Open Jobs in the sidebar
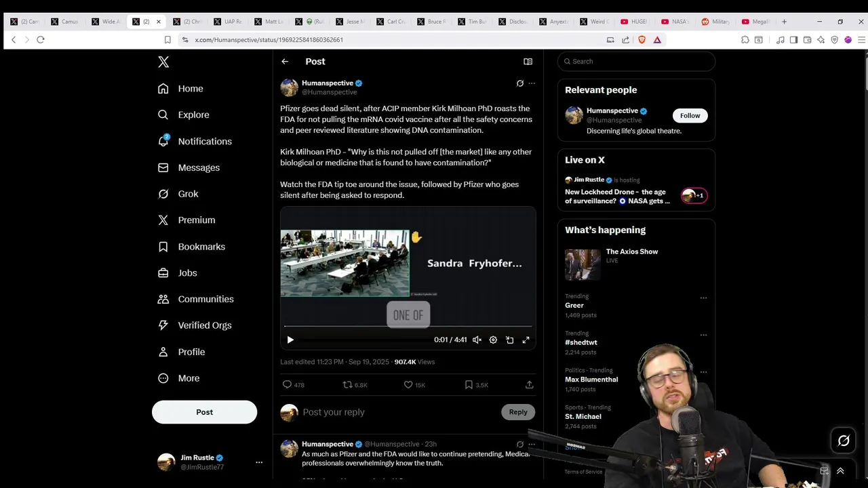 tap(178, 273)
